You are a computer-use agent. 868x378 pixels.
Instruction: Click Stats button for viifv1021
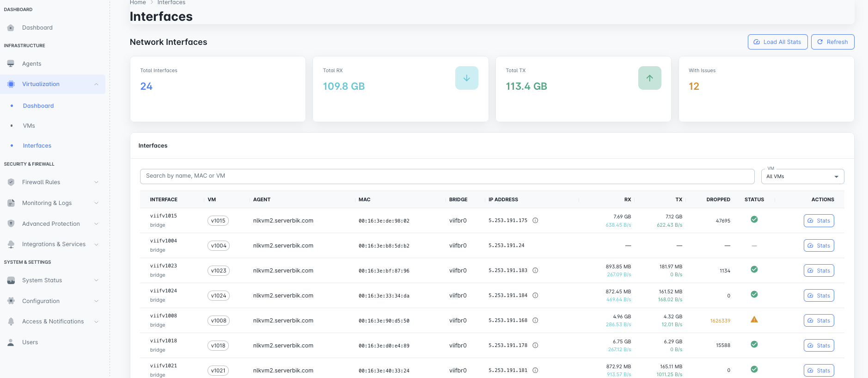point(819,371)
